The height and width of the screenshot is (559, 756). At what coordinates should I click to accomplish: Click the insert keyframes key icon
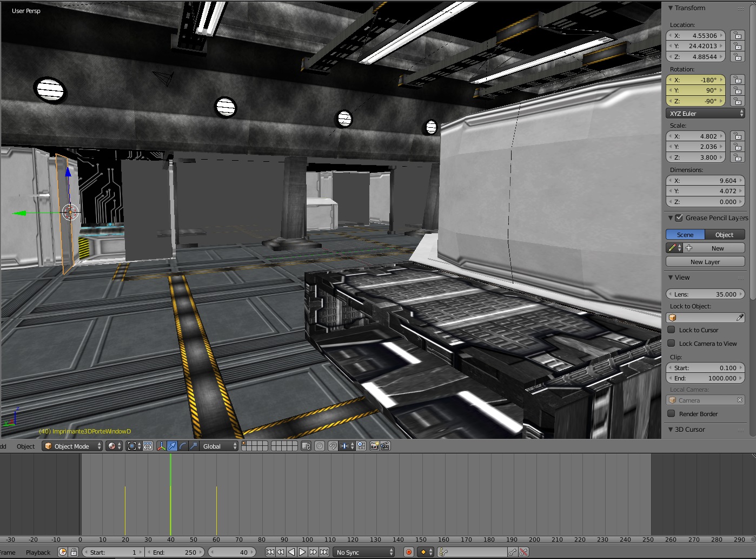tap(513, 552)
